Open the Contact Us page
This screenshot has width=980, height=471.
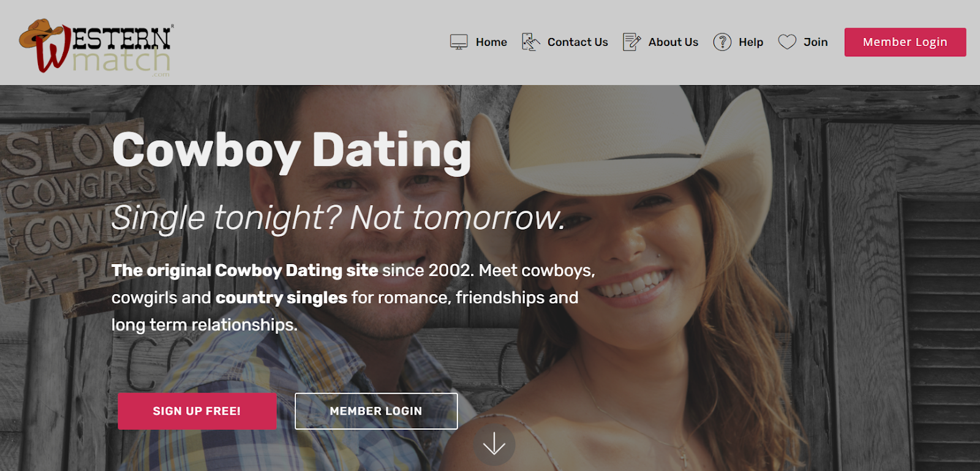click(x=578, y=42)
